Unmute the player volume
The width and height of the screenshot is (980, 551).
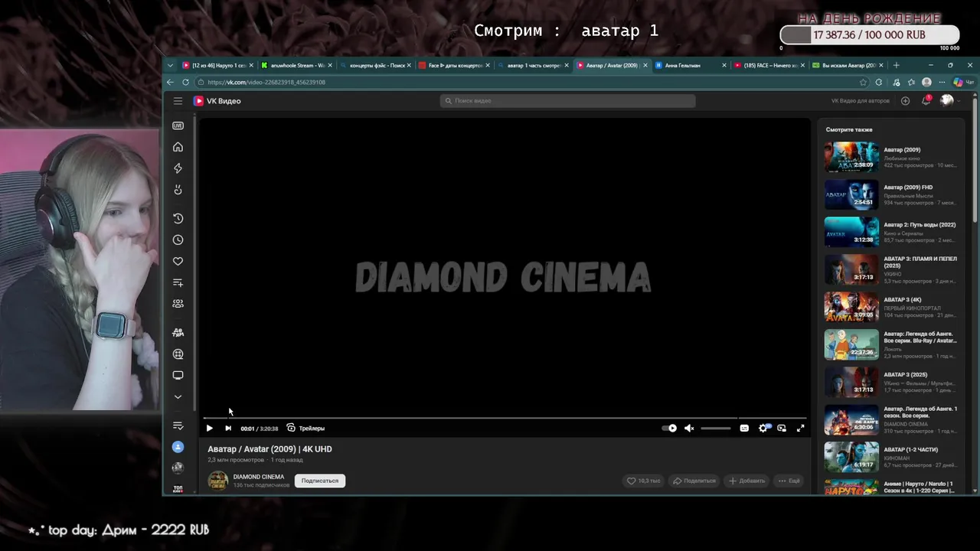point(689,429)
